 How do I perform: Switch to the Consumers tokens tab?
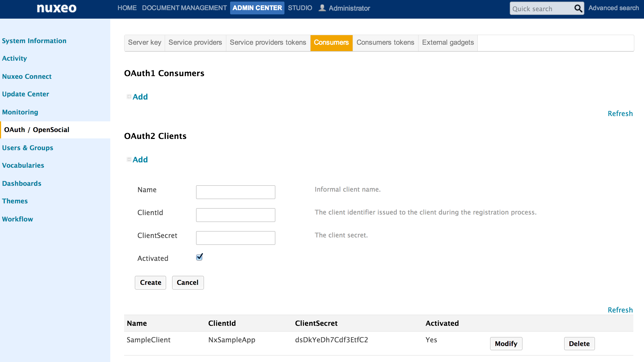click(385, 43)
